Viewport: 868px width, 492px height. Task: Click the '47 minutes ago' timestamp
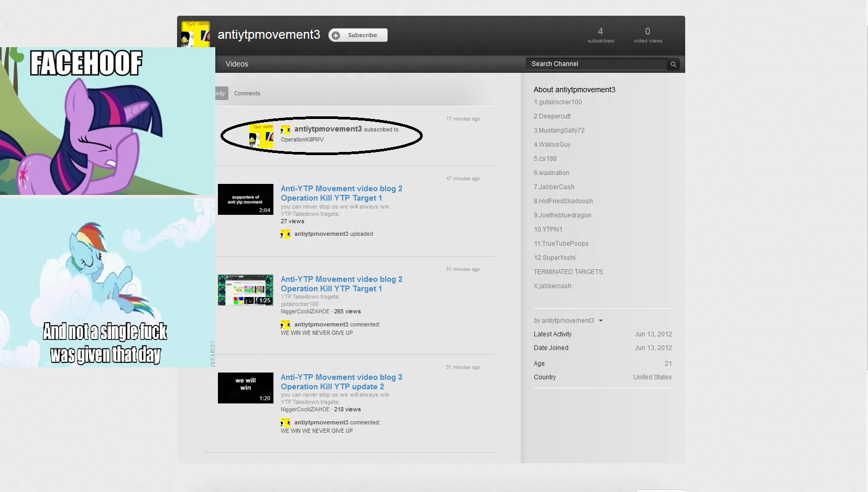(x=463, y=179)
